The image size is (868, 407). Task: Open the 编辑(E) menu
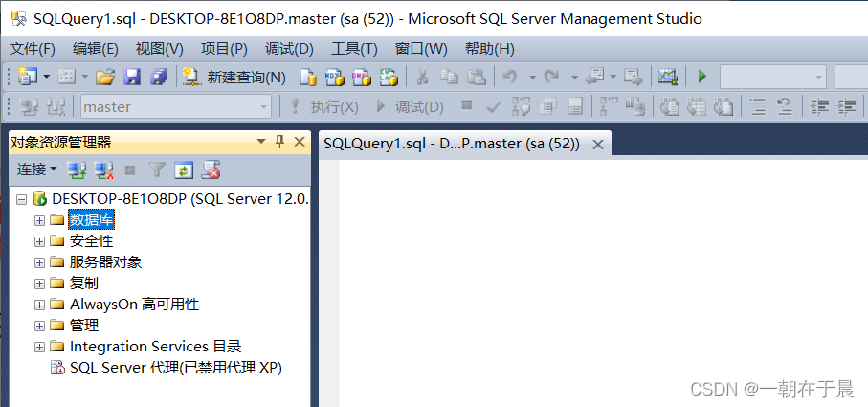pos(95,49)
